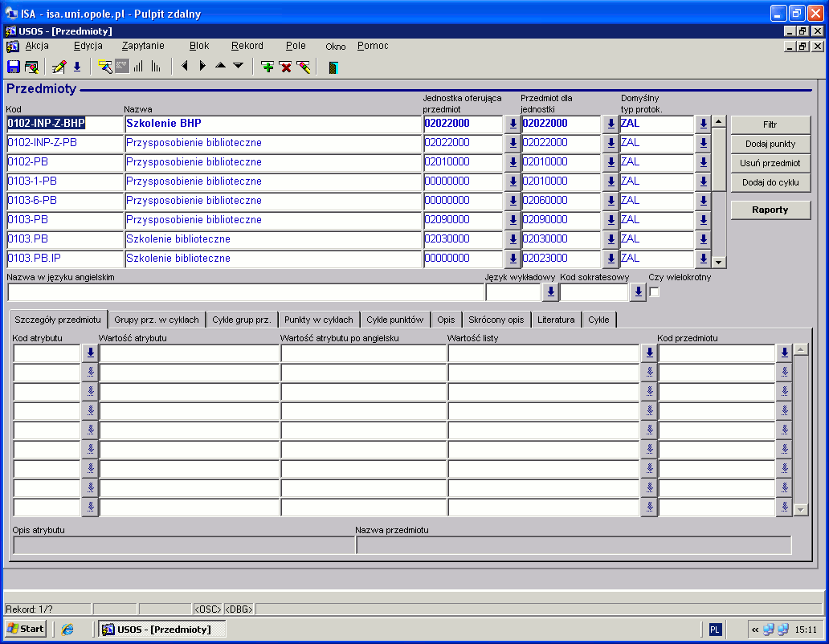Open Kod sokratesowy list of values

tap(638, 291)
